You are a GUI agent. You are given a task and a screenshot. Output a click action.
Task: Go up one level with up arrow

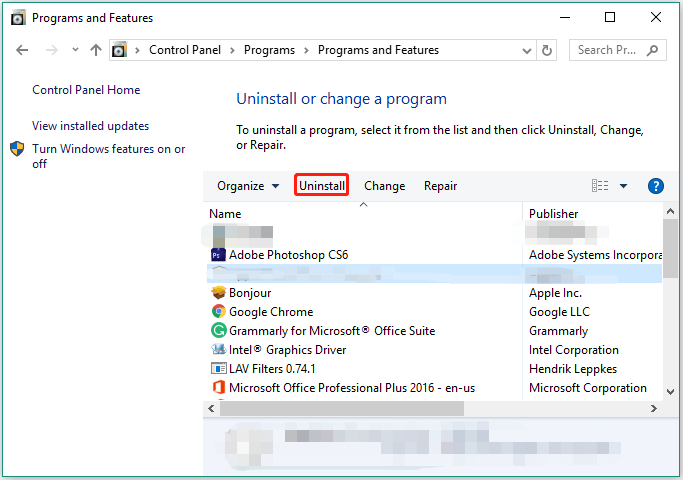pos(96,50)
